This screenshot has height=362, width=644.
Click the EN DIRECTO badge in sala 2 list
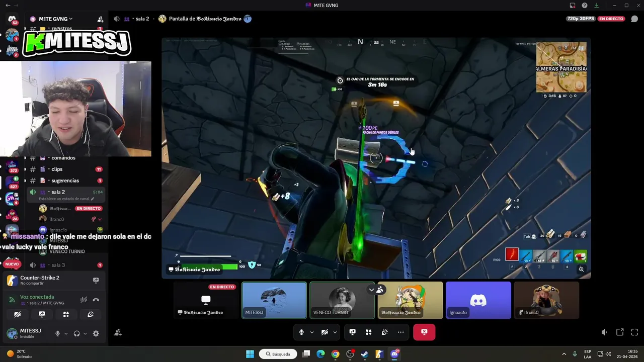click(x=89, y=208)
